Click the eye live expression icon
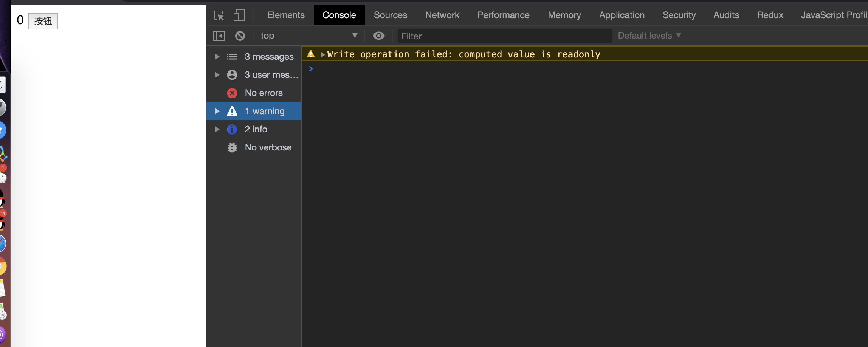 click(378, 36)
